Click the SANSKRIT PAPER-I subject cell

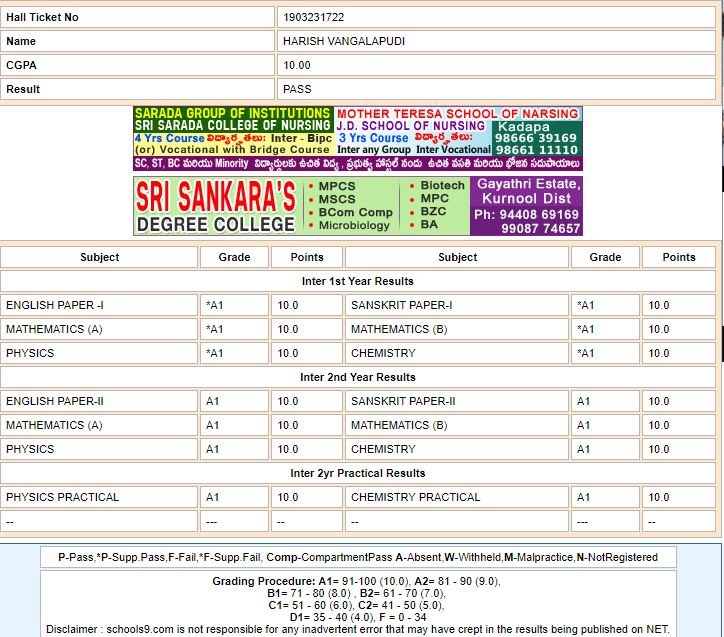click(401, 305)
